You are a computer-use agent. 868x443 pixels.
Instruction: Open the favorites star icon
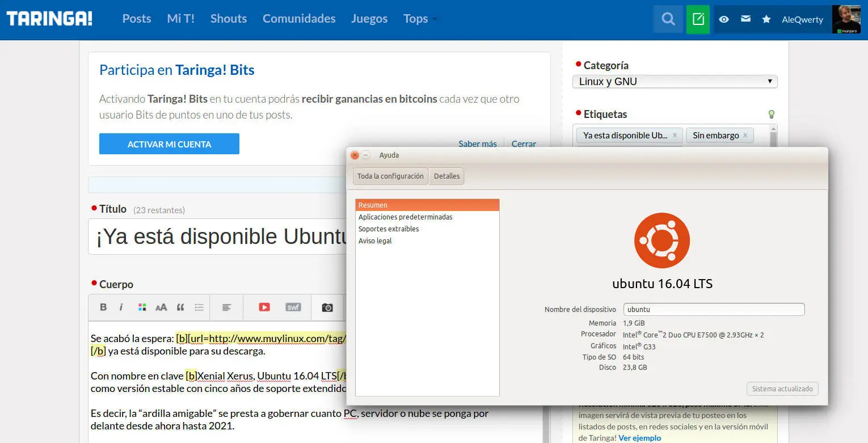(x=766, y=19)
